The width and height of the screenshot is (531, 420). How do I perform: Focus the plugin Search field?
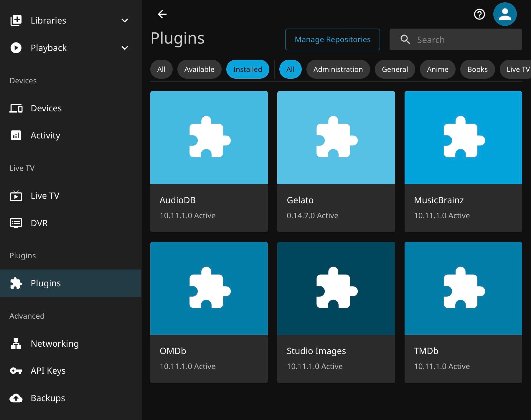[456, 39]
